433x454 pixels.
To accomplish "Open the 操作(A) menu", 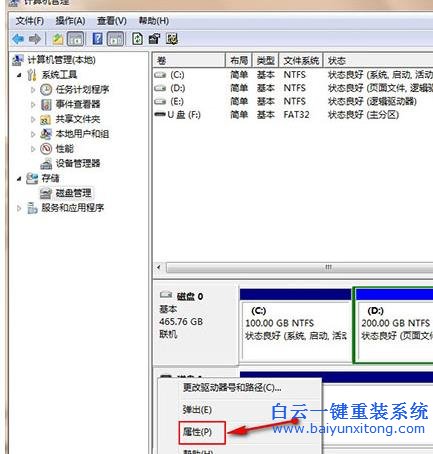I will [70, 21].
